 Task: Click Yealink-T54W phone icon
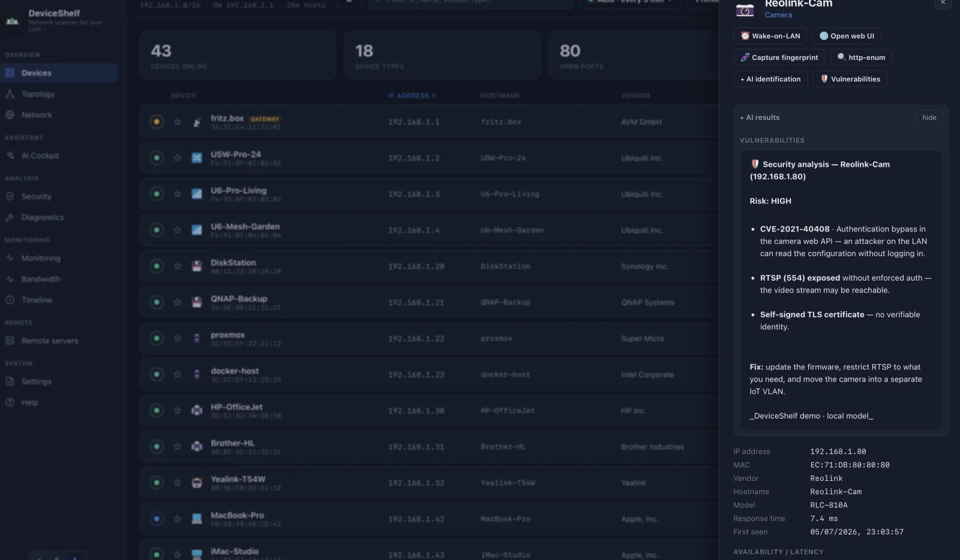(x=197, y=483)
